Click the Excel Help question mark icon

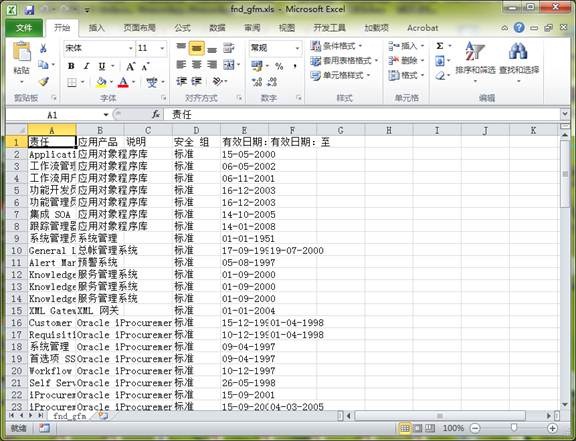click(x=519, y=28)
